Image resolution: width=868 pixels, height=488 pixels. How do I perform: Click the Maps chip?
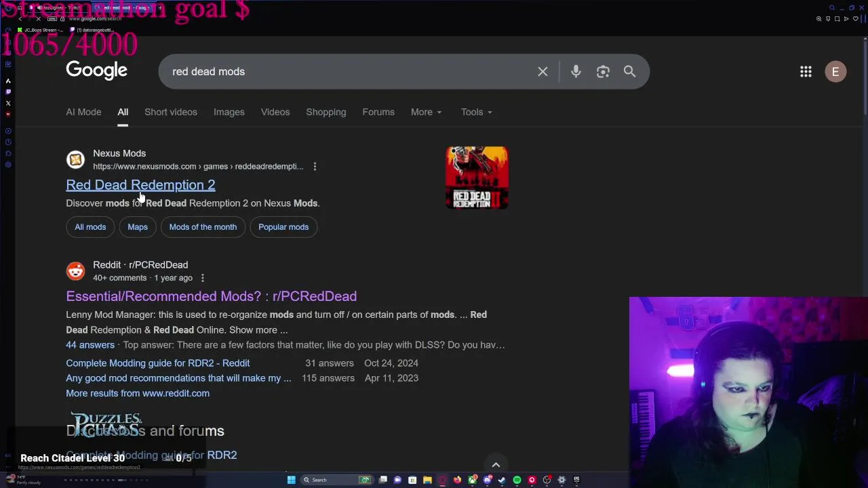coord(138,227)
